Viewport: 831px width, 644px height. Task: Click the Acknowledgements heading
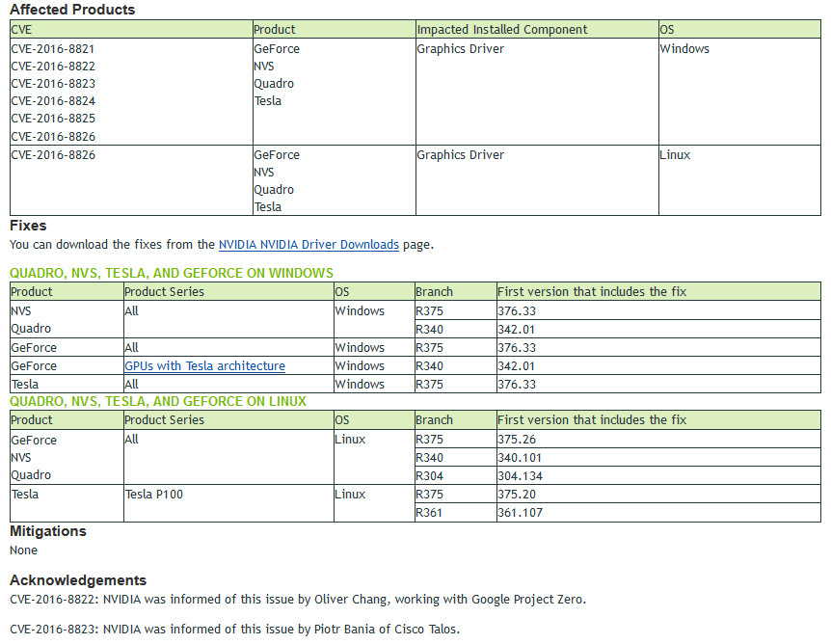tap(78, 579)
